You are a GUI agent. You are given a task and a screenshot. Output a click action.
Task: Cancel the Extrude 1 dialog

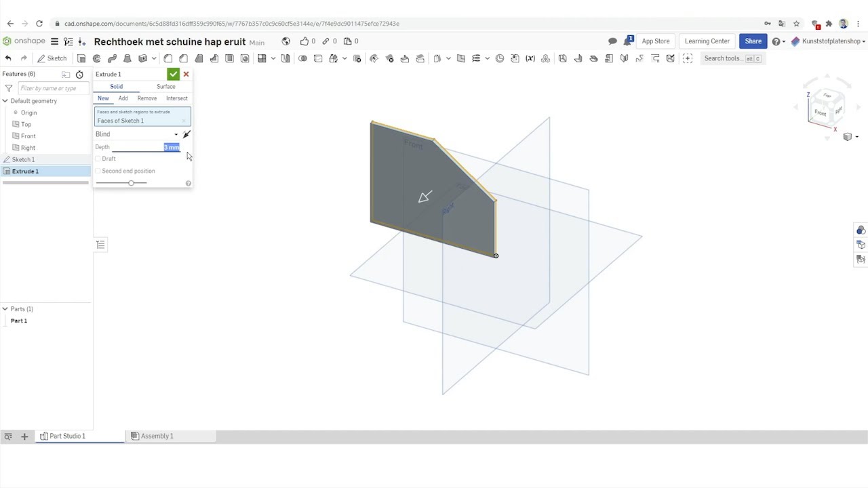coord(186,74)
